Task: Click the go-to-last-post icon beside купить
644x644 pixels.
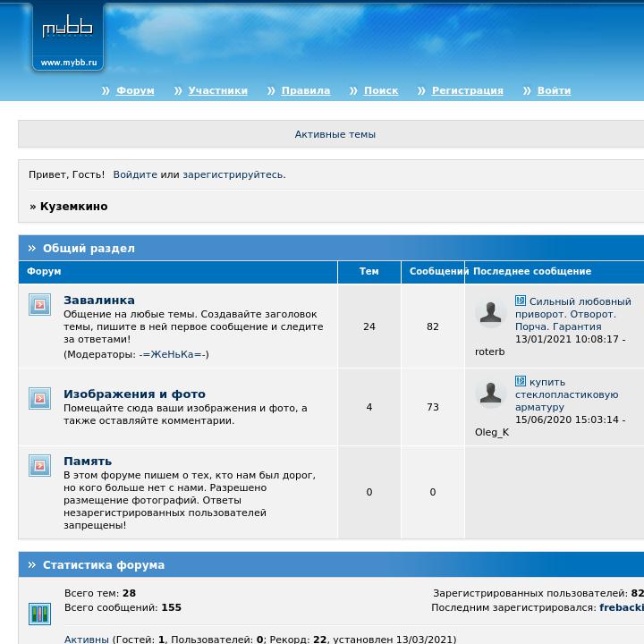Action: tap(521, 381)
